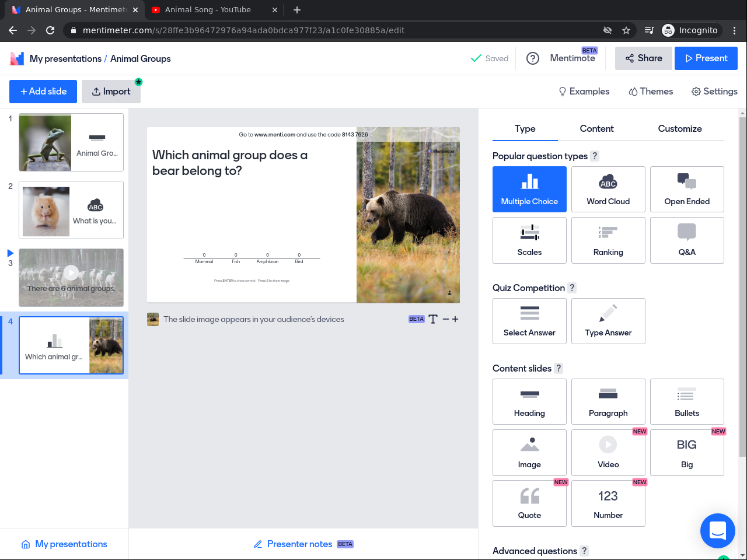Go to My presentations breadcrumb
Viewport: 747px width, 560px height.
[x=65, y=58]
